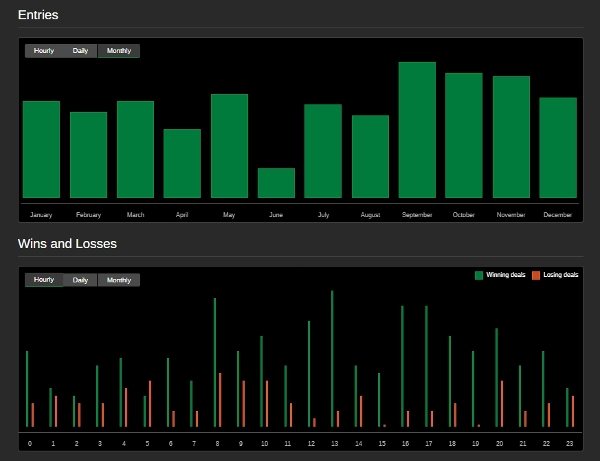Click the green winning bar at hour 0
This screenshot has width=600, height=461.
[x=27, y=389]
